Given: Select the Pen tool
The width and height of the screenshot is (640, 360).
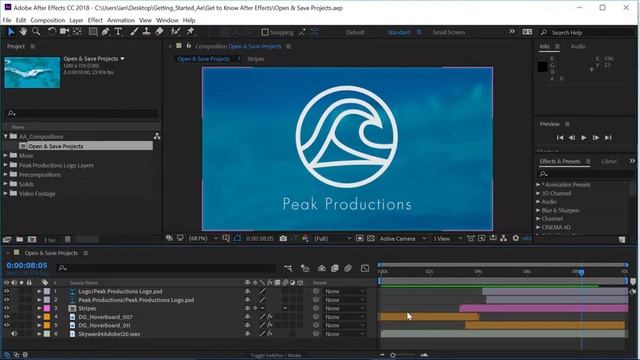Looking at the screenshot, I should tap(106, 31).
